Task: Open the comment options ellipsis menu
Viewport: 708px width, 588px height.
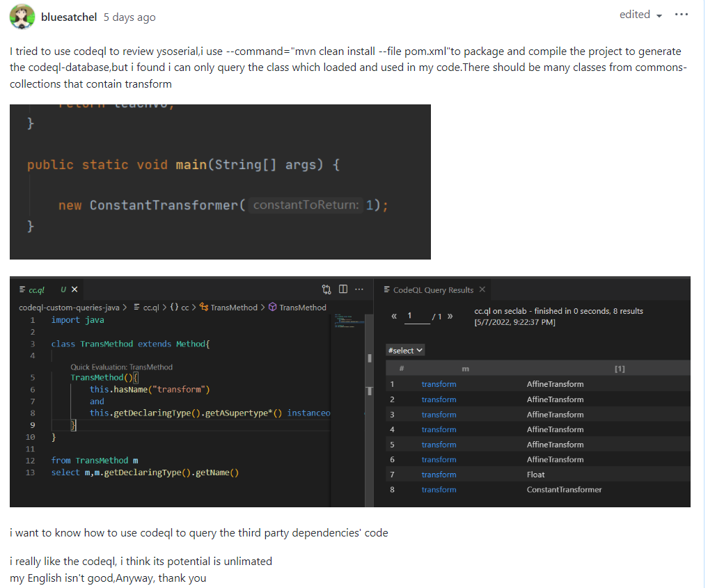Action: [x=682, y=15]
